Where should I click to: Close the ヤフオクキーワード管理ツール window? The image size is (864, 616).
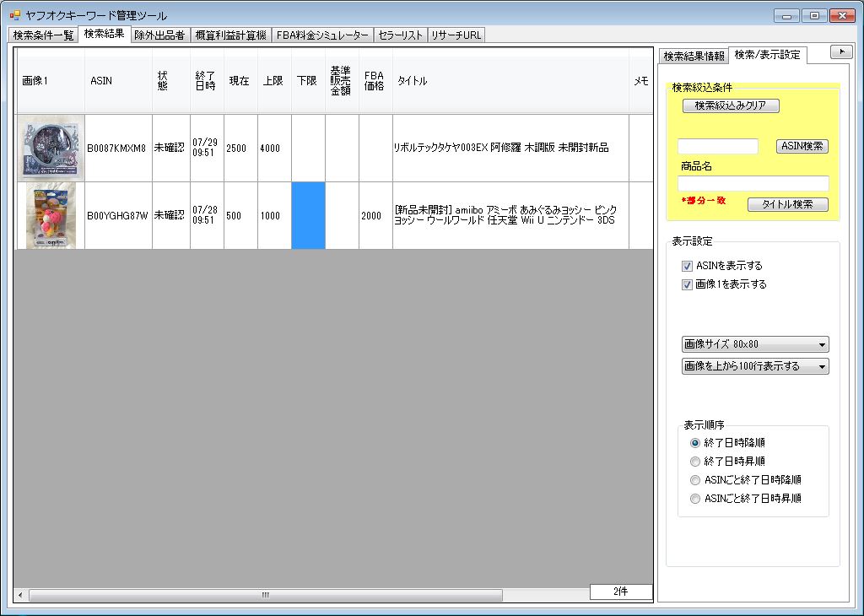(843, 16)
